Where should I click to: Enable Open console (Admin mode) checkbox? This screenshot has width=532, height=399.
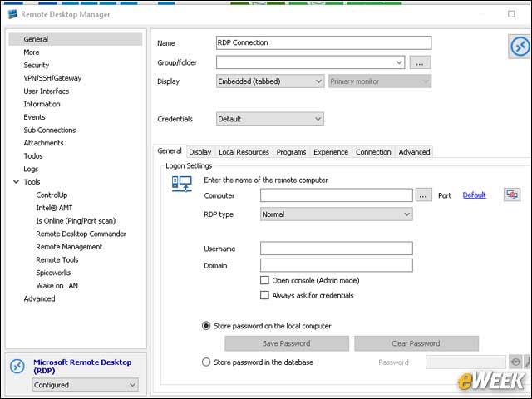click(x=264, y=280)
